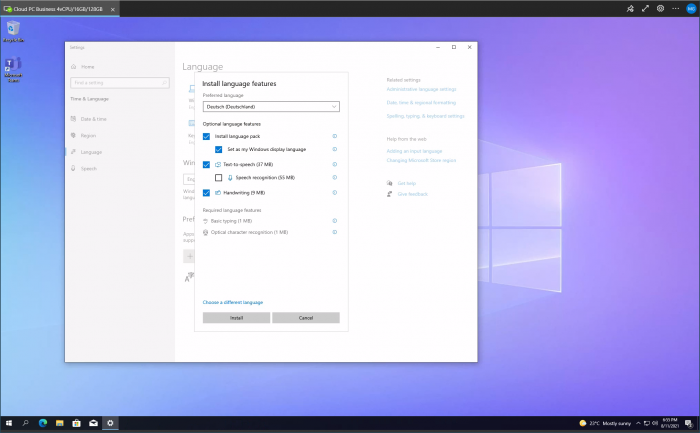
Task: Click Basic typing (1 MB) text
Action: (x=231, y=221)
